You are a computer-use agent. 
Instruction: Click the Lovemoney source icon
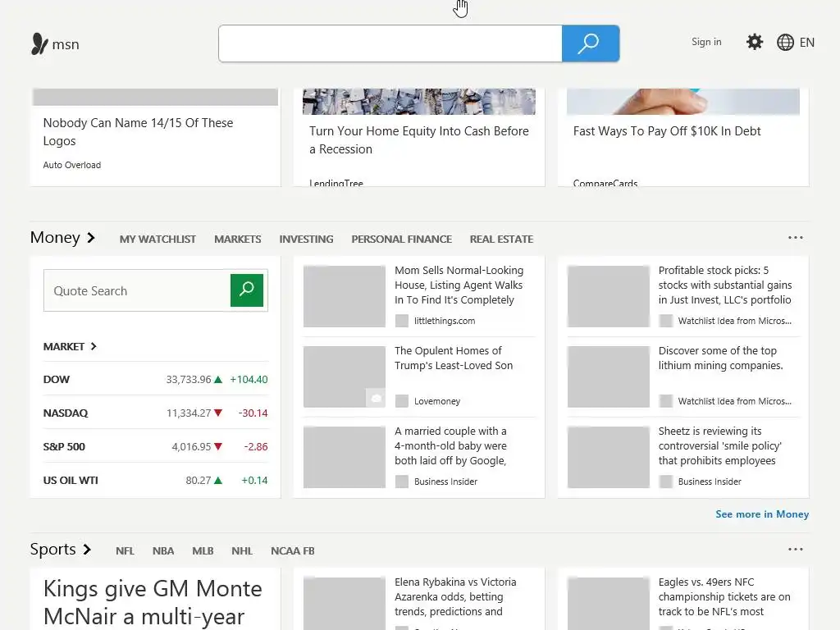point(401,401)
